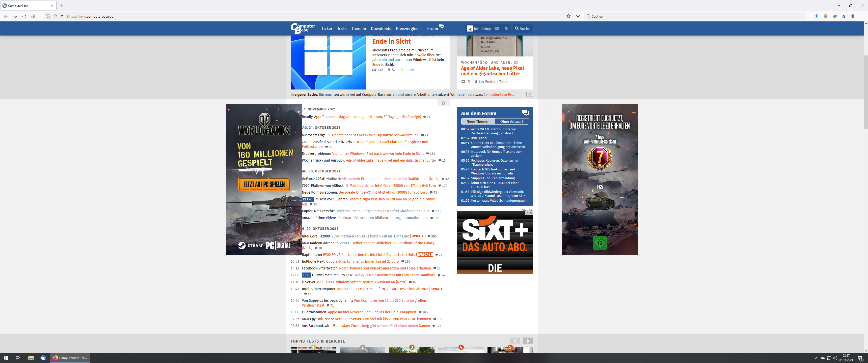Open the Preisvergleich navigation item
Screen dimensions: 868x363
[409, 29]
